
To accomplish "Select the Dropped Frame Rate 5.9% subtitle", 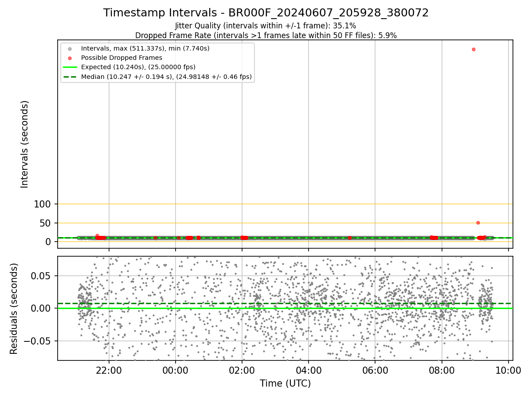I will coord(266,35).
